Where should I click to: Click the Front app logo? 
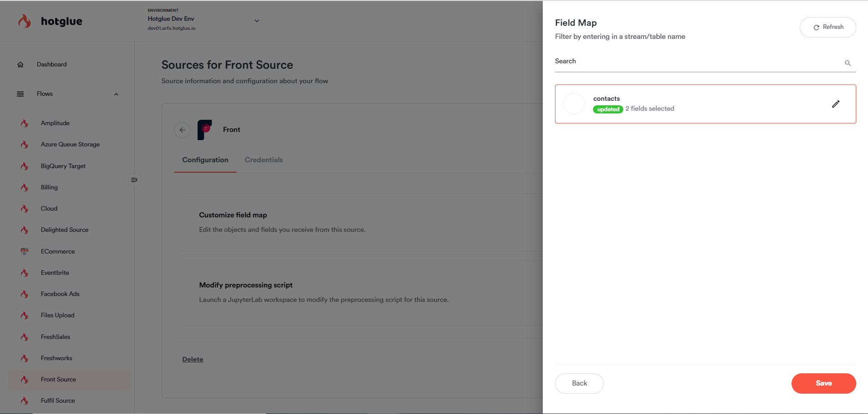pos(205,130)
